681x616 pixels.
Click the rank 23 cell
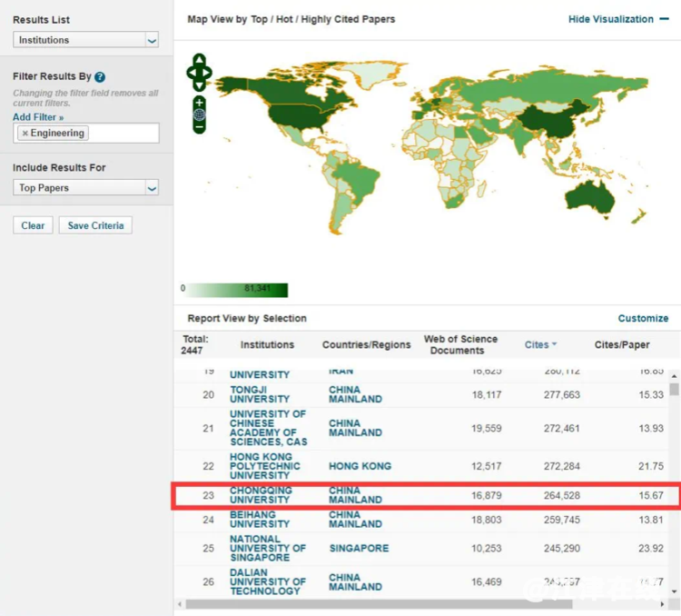(x=209, y=495)
